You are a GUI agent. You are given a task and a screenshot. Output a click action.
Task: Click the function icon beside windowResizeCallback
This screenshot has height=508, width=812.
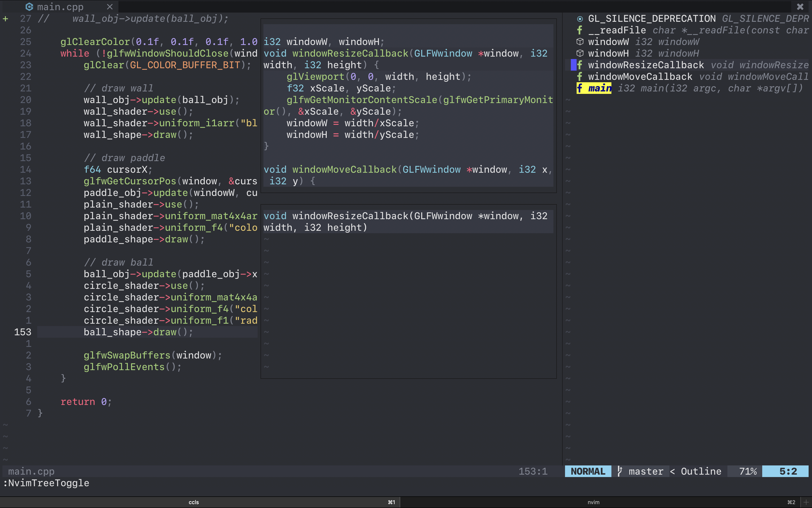[580, 65]
